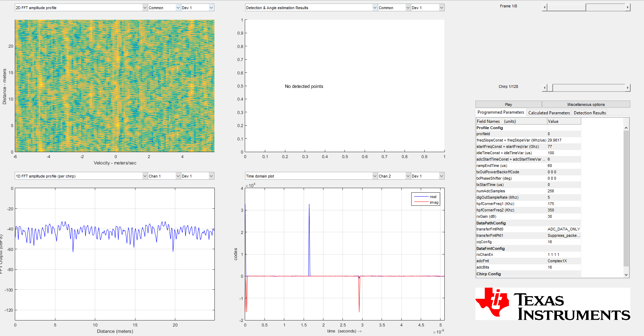Select the Profile Config row
644x336 pixels.
[528, 128]
